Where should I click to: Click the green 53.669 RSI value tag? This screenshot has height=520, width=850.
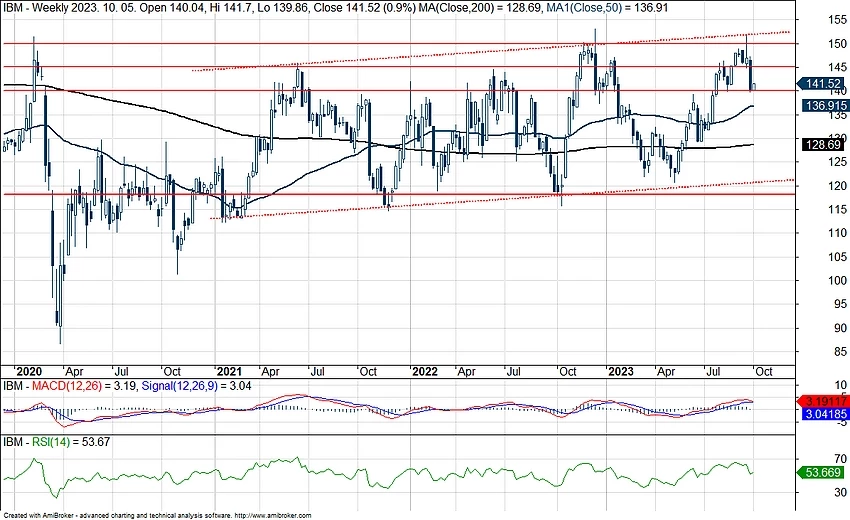coord(820,473)
